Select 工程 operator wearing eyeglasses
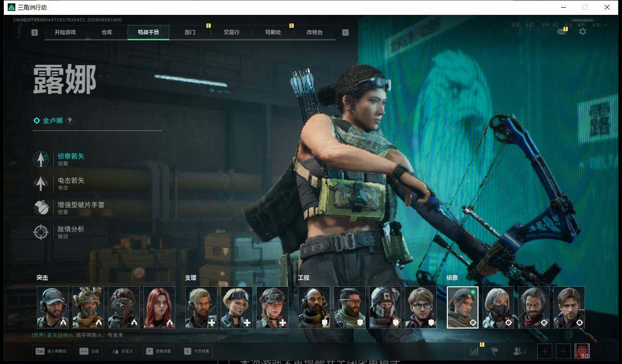The width and height of the screenshot is (622, 364). pos(421,307)
